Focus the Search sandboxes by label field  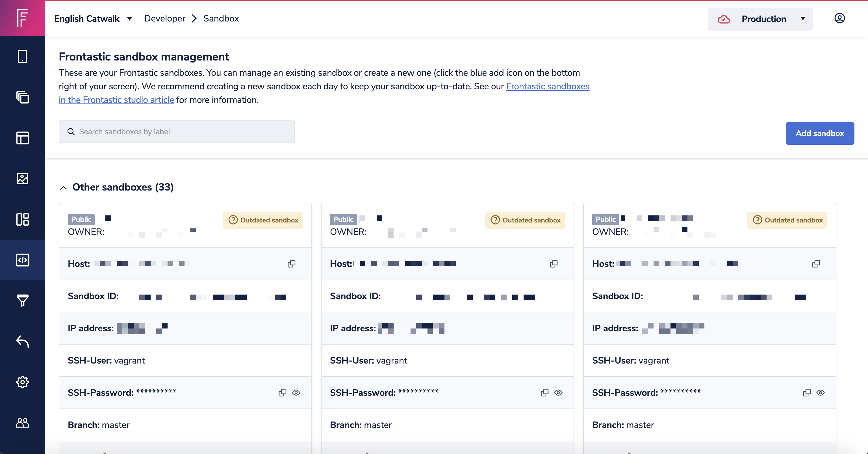[177, 131]
